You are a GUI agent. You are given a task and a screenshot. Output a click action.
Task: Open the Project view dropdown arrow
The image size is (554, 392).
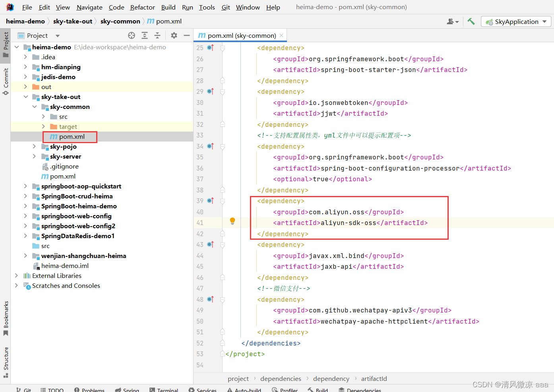(58, 36)
